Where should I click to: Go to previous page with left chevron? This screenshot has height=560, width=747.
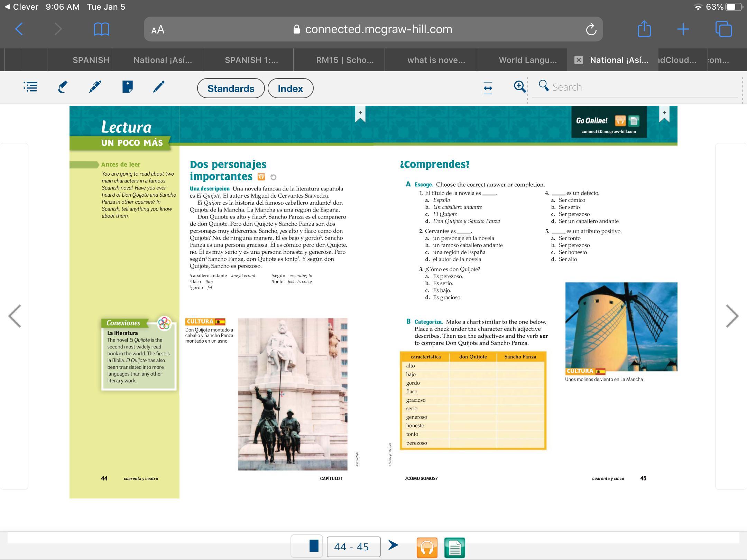15,316
